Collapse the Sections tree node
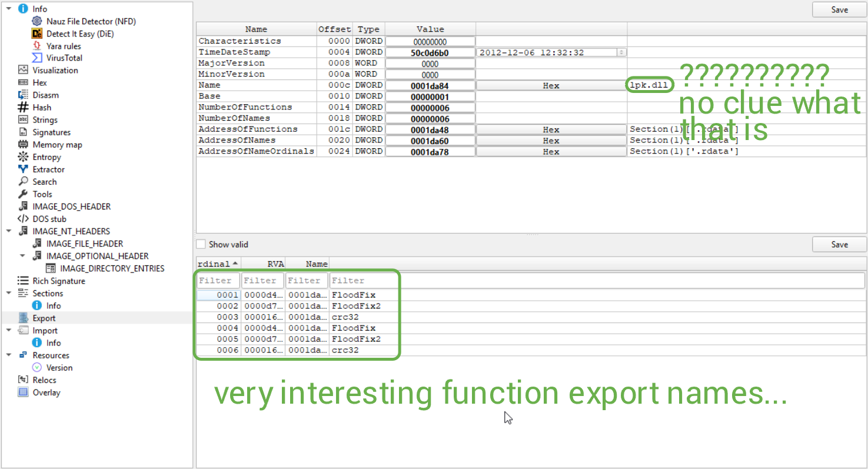868x469 pixels. tap(9, 293)
